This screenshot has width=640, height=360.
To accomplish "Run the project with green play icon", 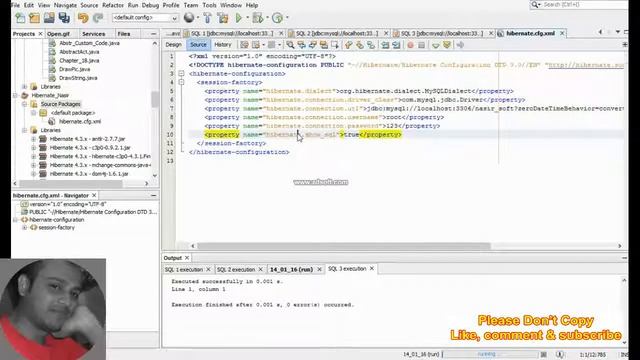I will coord(239,18).
